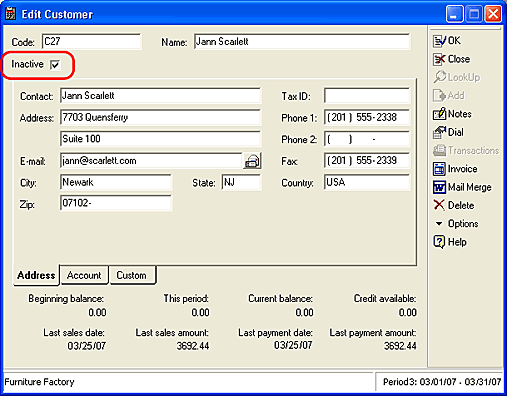The image size is (507, 396).
Task: Click the Zip field 07102-
Action: (116, 203)
